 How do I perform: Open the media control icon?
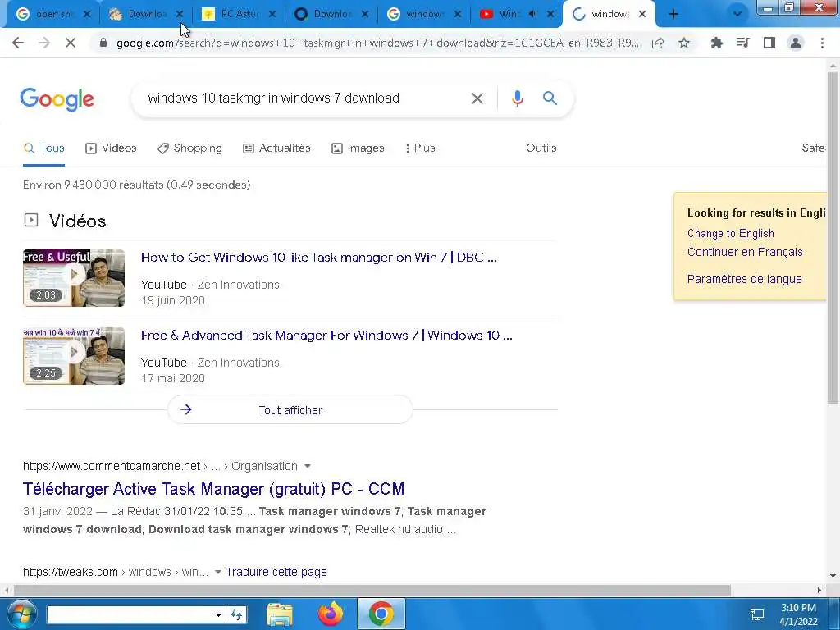click(743, 43)
